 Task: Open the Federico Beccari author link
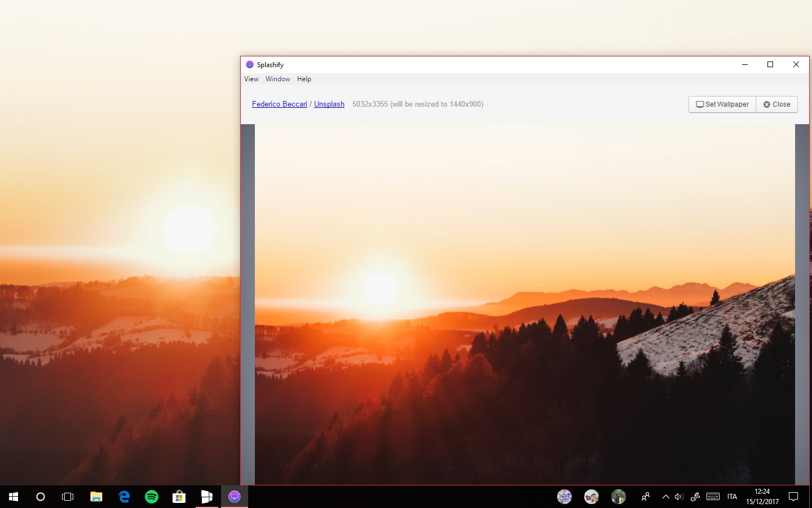280,104
